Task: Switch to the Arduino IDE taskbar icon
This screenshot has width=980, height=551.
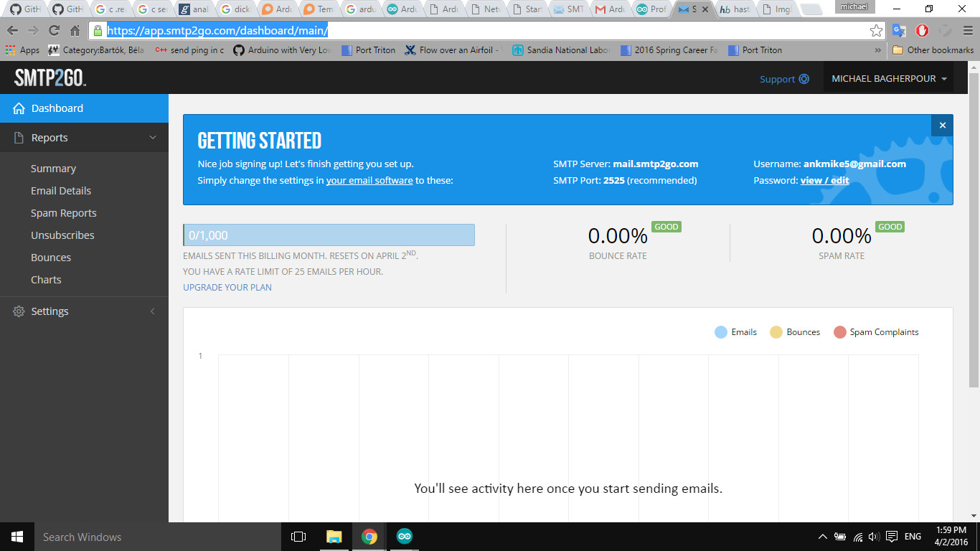Action: (405, 537)
